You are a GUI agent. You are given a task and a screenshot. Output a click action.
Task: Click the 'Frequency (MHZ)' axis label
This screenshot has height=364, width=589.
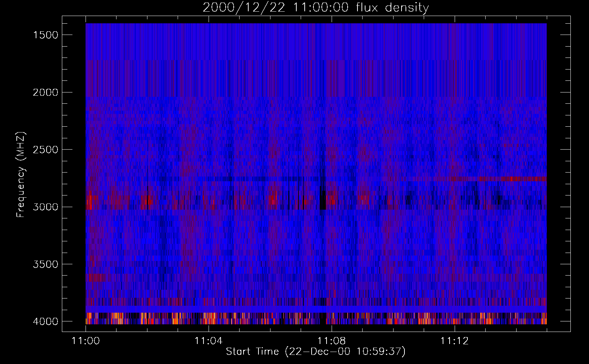coord(21,175)
